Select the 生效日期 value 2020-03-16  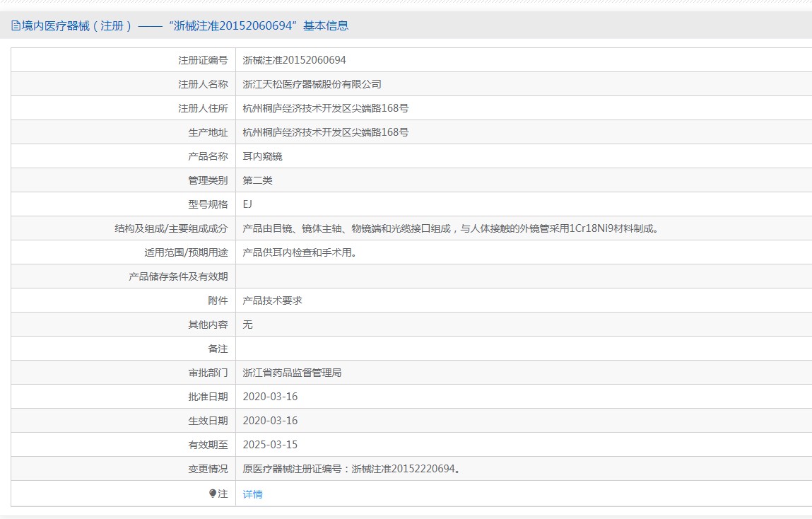pos(270,421)
